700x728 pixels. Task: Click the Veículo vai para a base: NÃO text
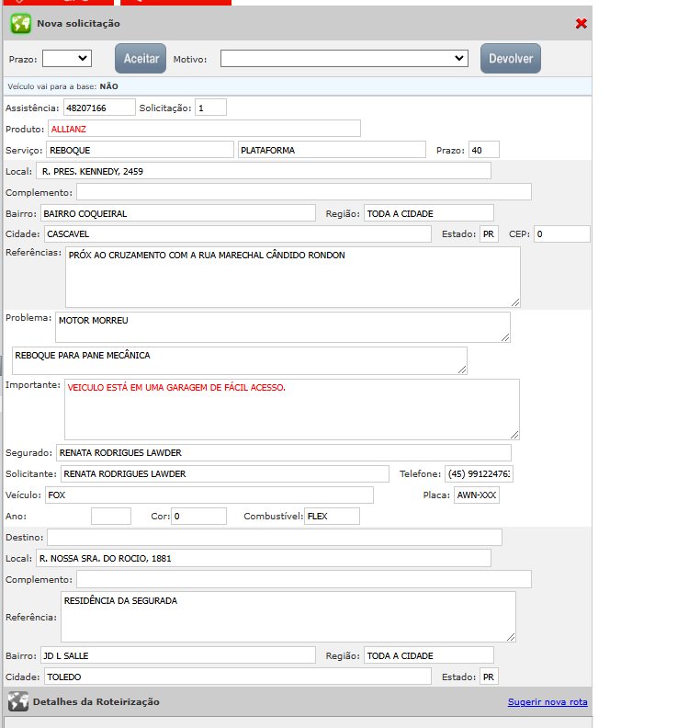click(62, 86)
